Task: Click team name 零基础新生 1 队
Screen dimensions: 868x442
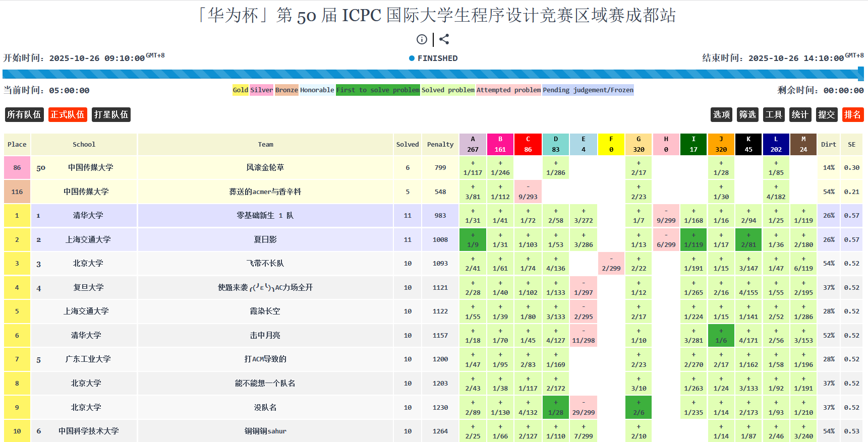Action: pyautogui.click(x=265, y=216)
